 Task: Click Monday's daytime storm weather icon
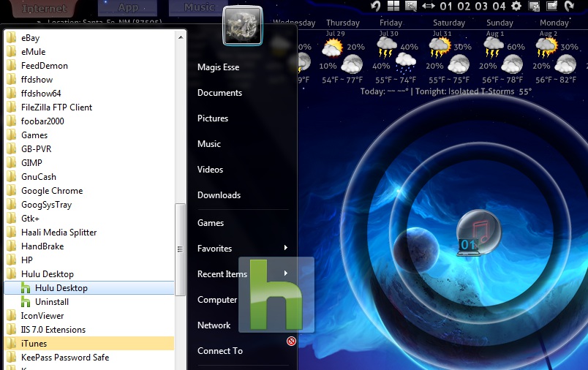(547, 48)
